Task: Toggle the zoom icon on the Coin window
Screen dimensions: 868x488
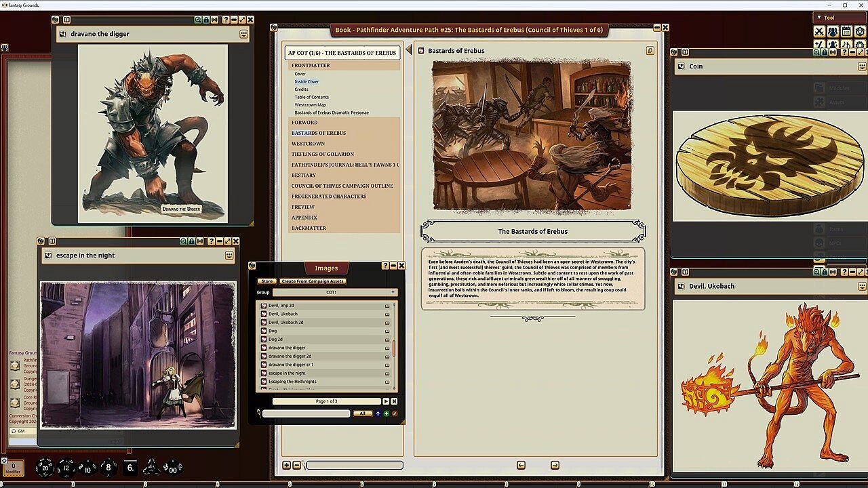Action: tap(816, 52)
